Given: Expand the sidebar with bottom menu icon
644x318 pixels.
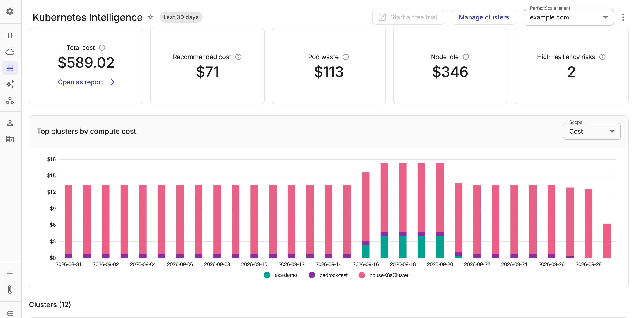Looking at the screenshot, I should coord(10,313).
